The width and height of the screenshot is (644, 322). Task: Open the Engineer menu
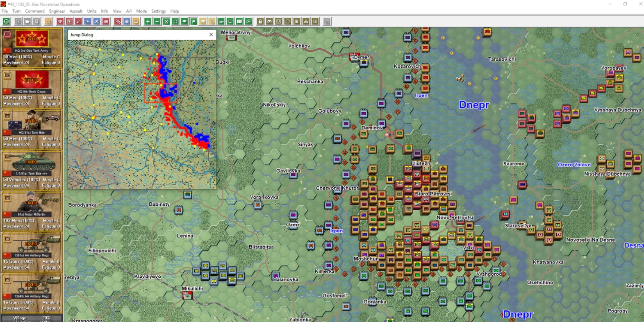click(57, 11)
